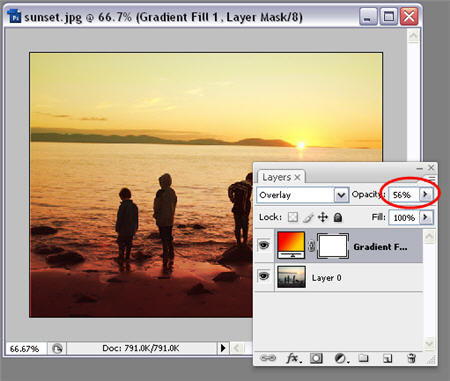Viewport: 450px width, 381px height.
Task: Open the Opacity slider arrow
Action: [x=425, y=194]
